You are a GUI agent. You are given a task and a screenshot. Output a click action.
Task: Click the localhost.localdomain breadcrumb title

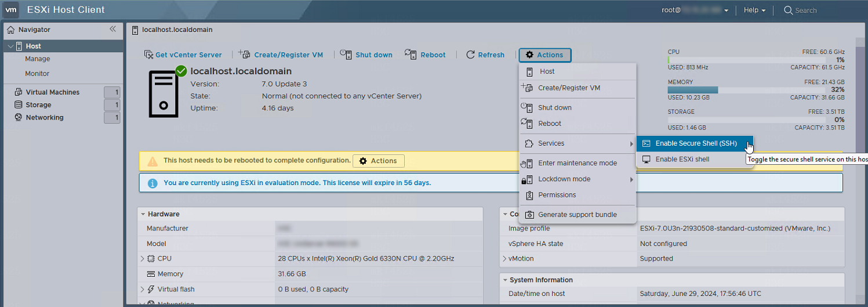click(177, 30)
